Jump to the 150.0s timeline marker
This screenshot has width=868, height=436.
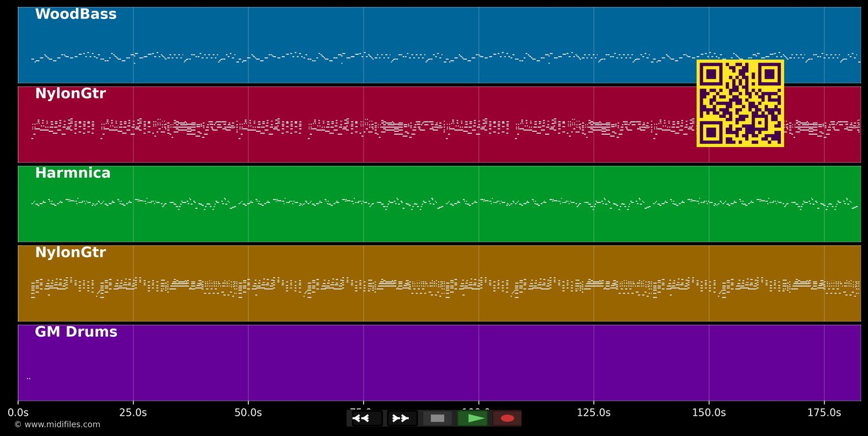coord(709,412)
